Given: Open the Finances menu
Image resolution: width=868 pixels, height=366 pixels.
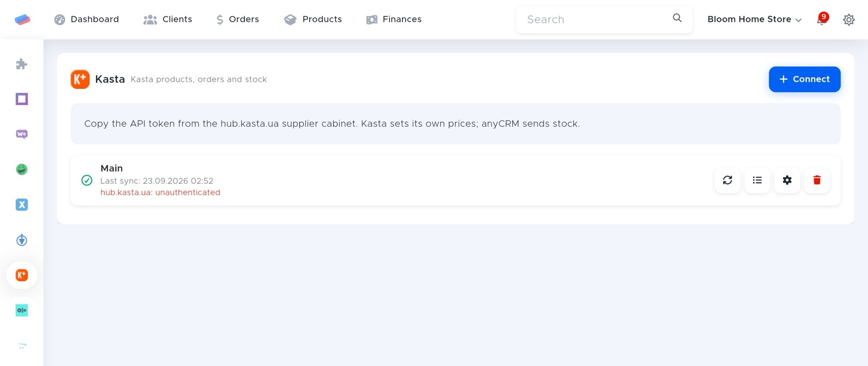Looking at the screenshot, I should tap(394, 20).
